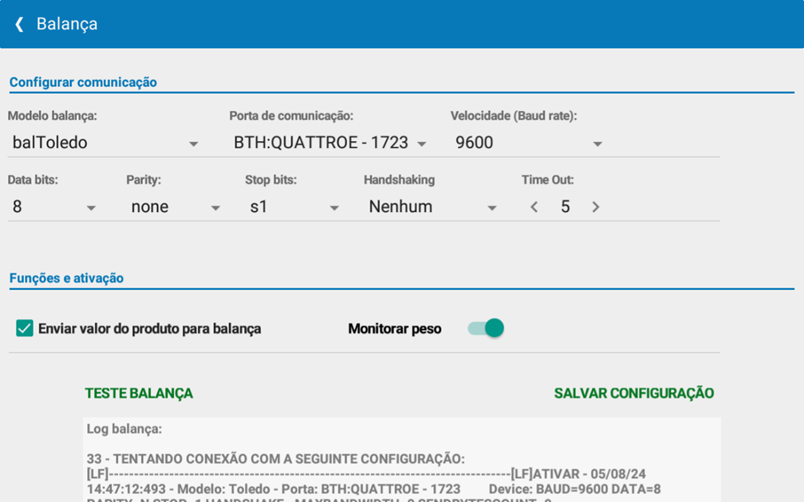Disable the Monitorar peso switch

point(486,328)
